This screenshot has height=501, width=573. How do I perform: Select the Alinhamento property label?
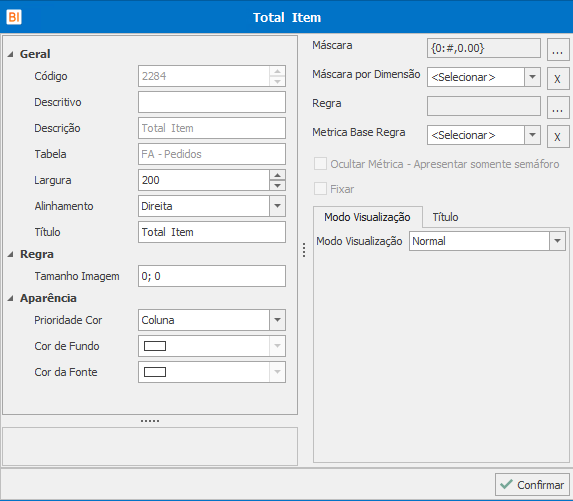point(64,206)
